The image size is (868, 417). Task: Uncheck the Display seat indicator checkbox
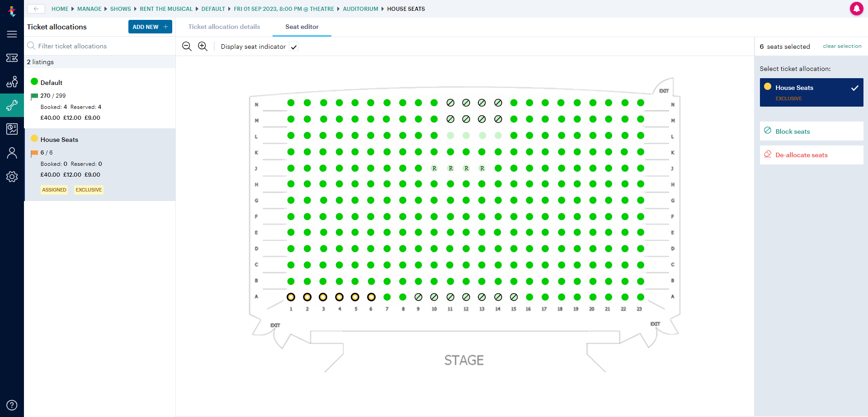(x=294, y=47)
